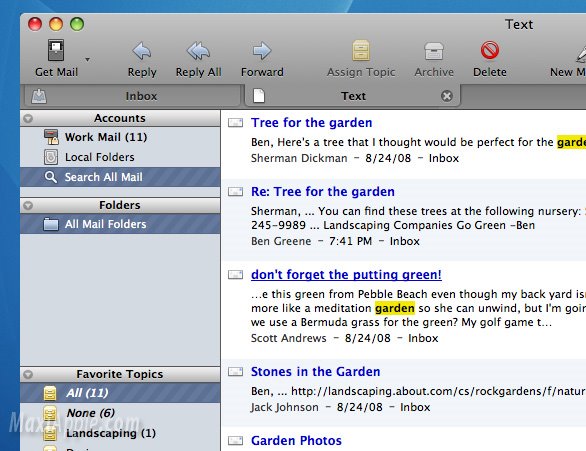Screen dimensions: 586x451
Task: Collapse the Favorite Topics section
Action: tap(28, 374)
